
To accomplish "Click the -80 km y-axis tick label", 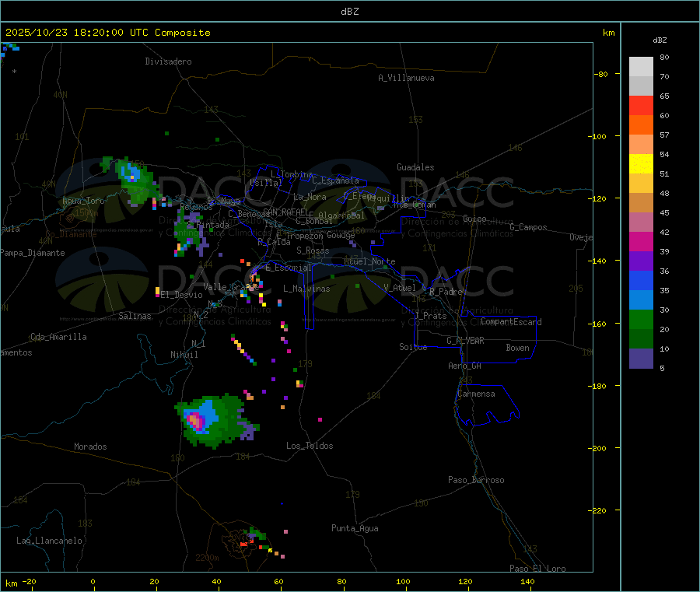I will (601, 74).
